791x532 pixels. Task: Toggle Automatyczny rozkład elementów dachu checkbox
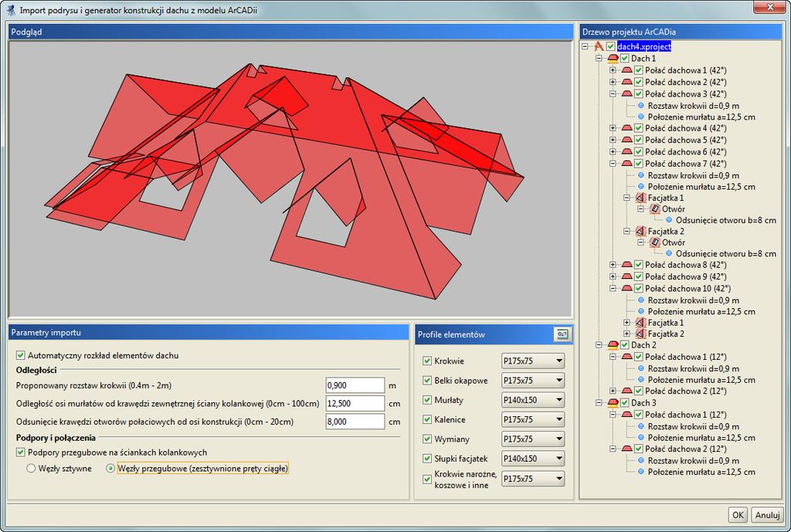click(x=21, y=355)
